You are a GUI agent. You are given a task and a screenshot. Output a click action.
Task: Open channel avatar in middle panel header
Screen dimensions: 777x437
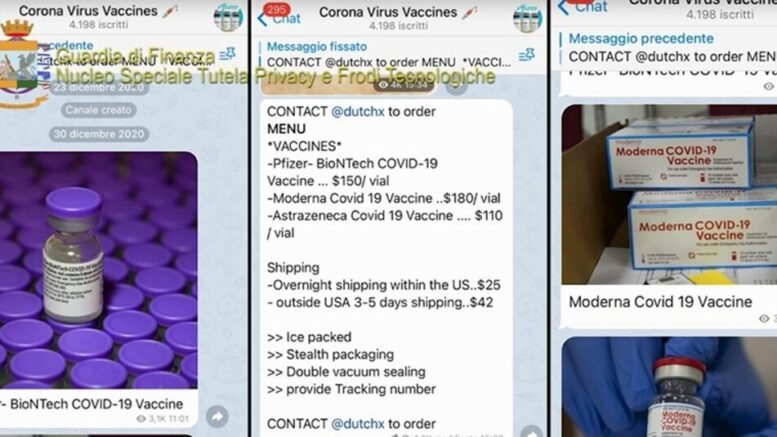(x=527, y=18)
